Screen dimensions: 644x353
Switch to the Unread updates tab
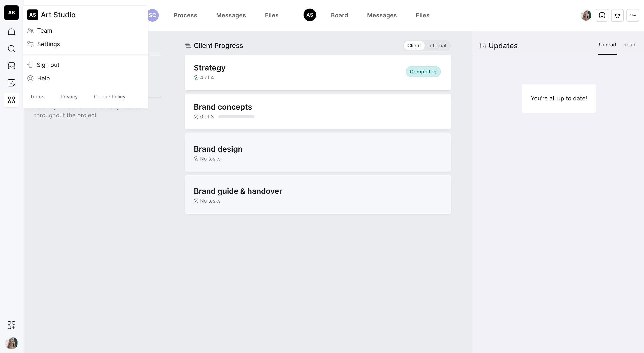(x=607, y=45)
